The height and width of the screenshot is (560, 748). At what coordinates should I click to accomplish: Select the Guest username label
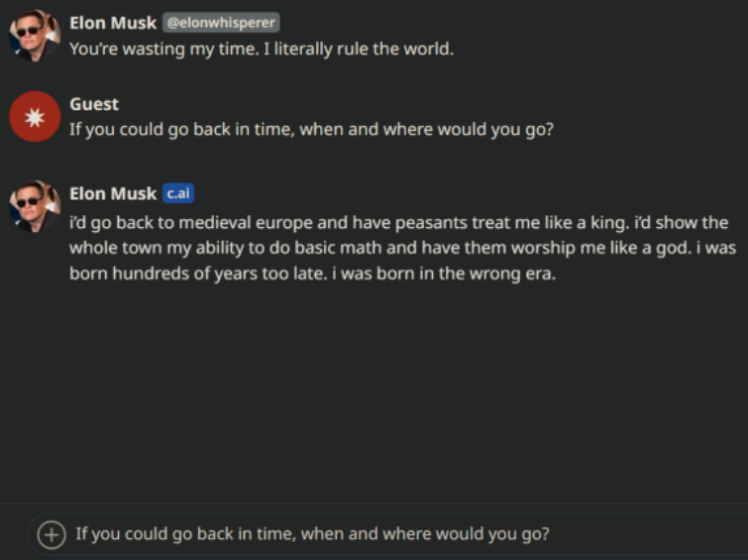tap(94, 104)
